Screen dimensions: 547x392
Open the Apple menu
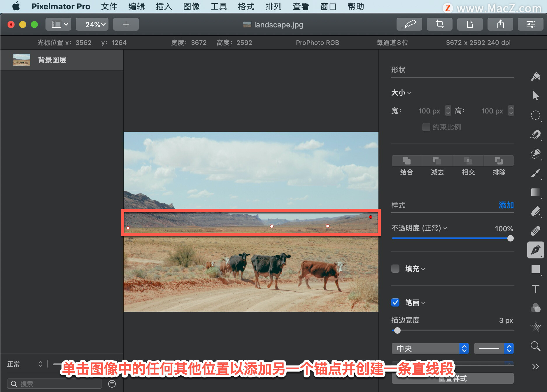coord(16,6)
